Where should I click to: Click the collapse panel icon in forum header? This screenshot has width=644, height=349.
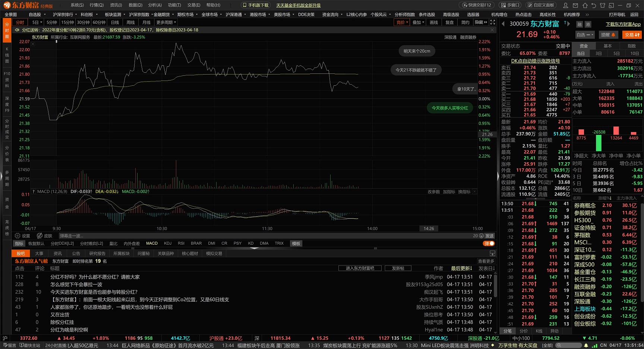492,254
